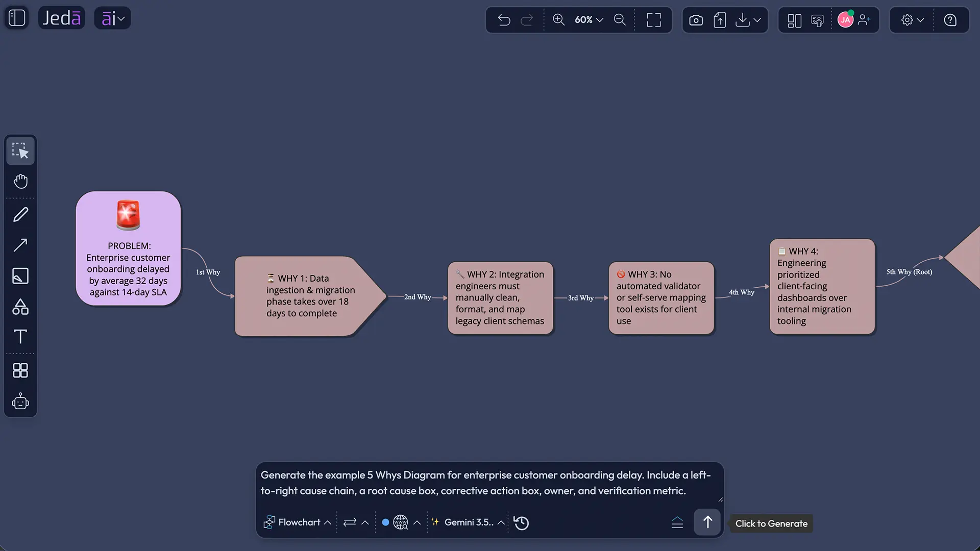Zoom out with magnifier minus icon

[620, 20]
